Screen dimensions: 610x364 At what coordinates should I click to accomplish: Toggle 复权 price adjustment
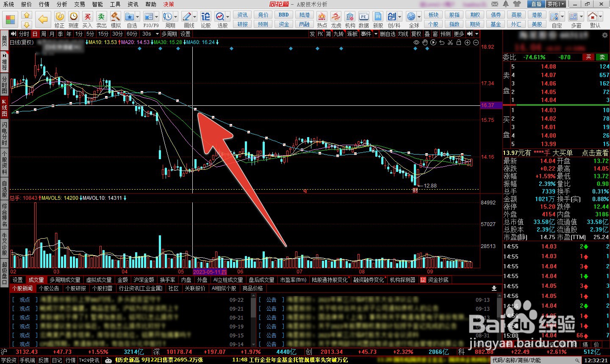coord(416,34)
